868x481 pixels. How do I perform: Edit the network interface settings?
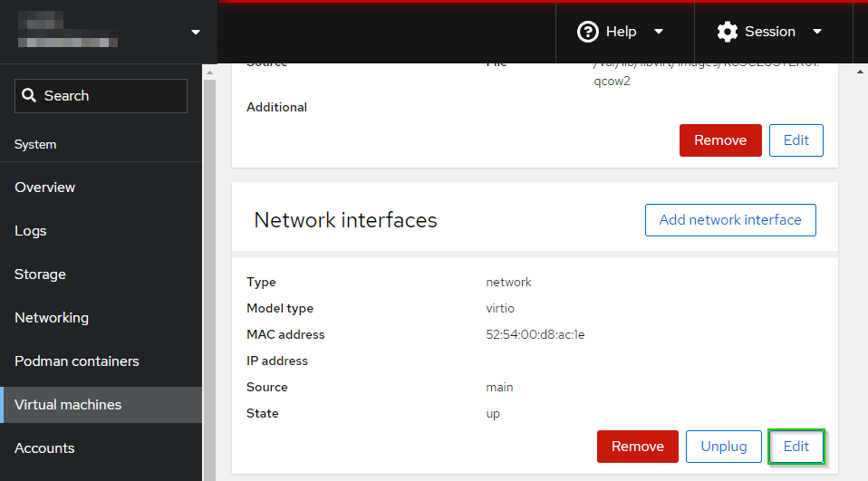pyautogui.click(x=796, y=447)
